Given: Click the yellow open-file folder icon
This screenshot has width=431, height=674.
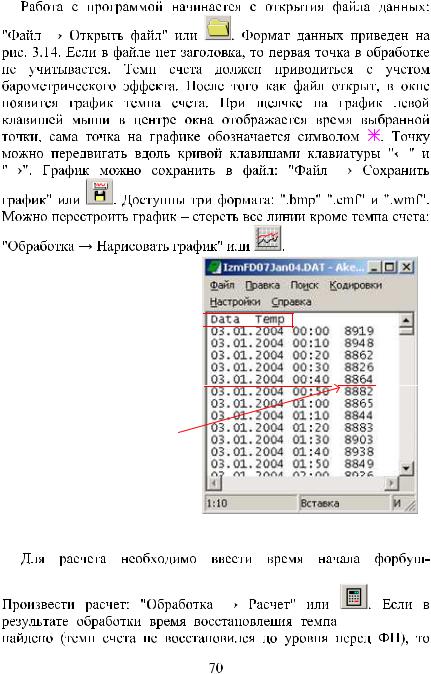Looking at the screenshot, I should tap(218, 28).
